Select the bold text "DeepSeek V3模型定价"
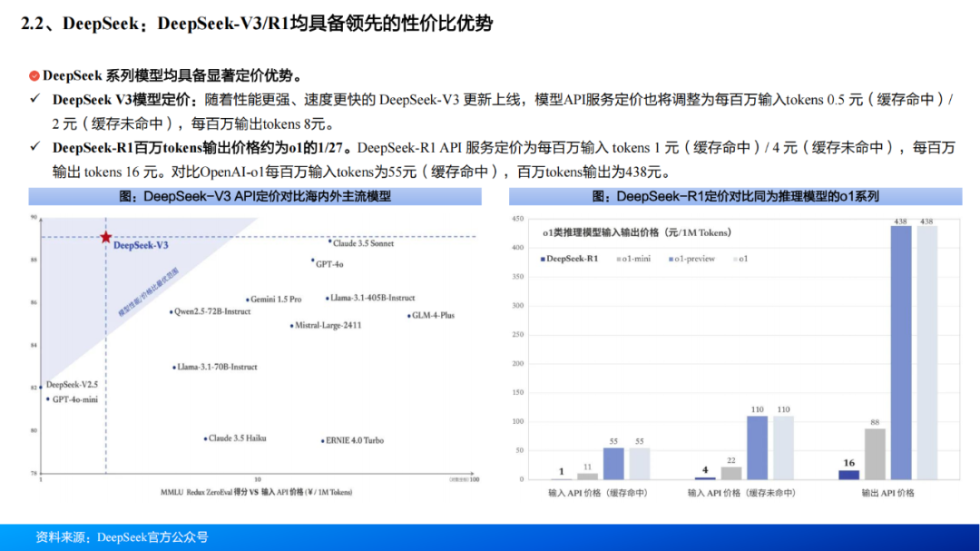 pos(121,100)
